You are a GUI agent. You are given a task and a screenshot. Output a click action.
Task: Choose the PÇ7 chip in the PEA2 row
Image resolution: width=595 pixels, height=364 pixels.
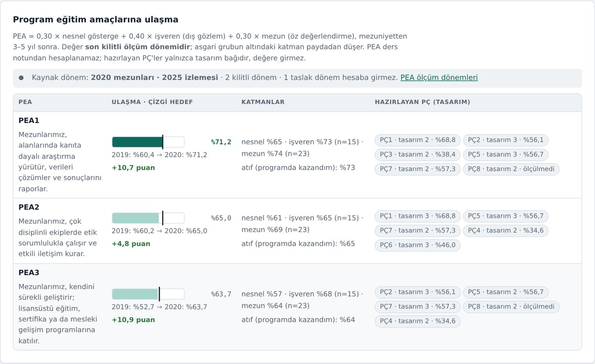(x=417, y=231)
